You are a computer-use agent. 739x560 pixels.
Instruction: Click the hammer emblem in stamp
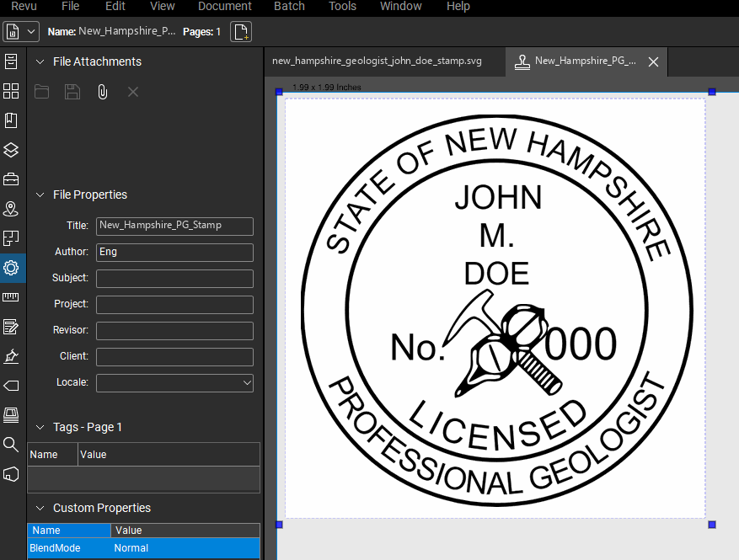(x=501, y=344)
